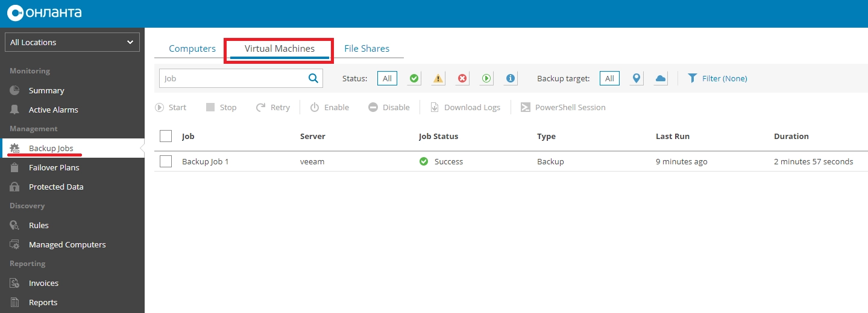Filter jobs by Success status icon
This screenshot has width=868, height=313.
click(414, 78)
